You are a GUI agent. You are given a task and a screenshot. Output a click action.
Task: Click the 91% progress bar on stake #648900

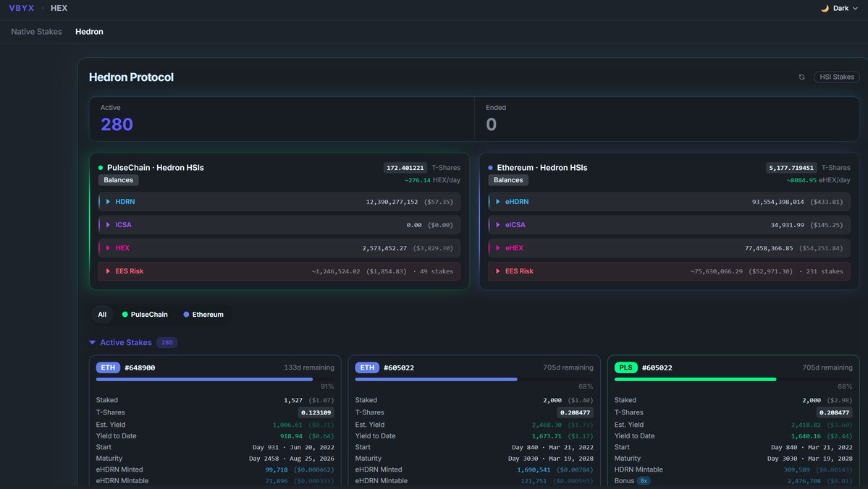[x=203, y=378]
